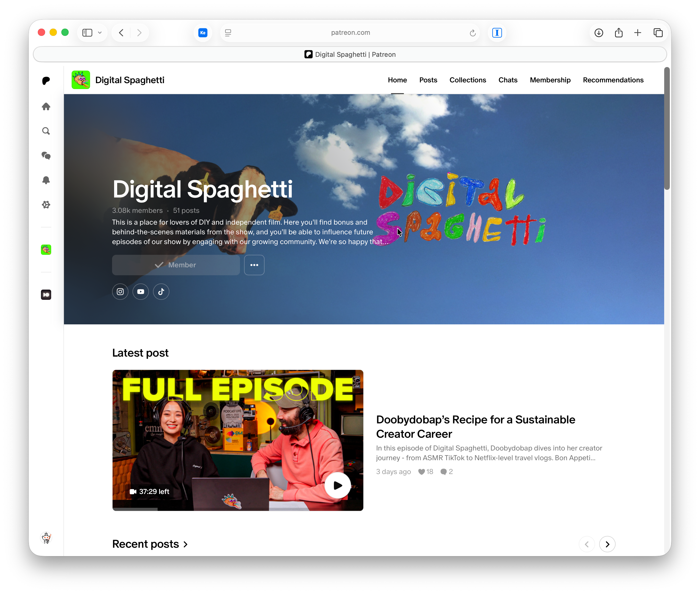The height and width of the screenshot is (594, 700).
Task: Show previous recent posts with left arrow
Action: click(x=587, y=544)
